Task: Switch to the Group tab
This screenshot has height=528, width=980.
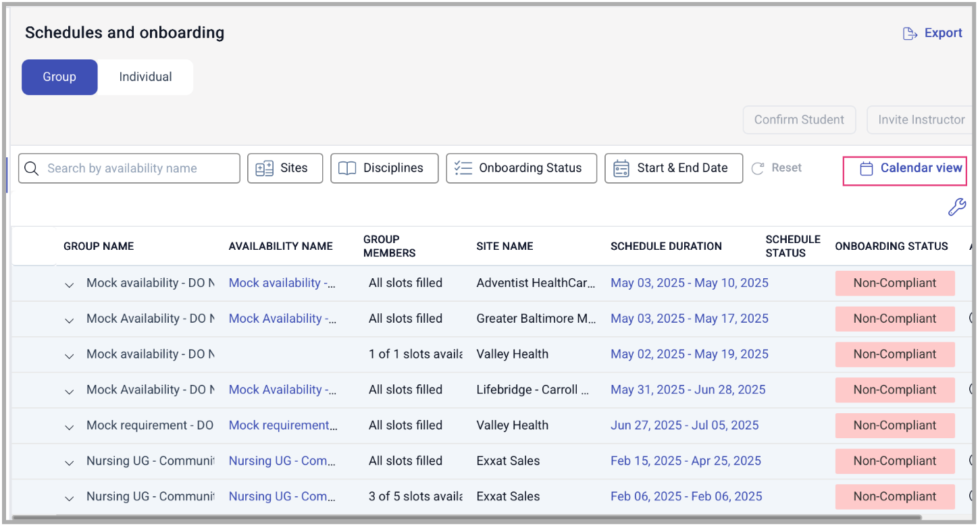Action: tap(59, 77)
